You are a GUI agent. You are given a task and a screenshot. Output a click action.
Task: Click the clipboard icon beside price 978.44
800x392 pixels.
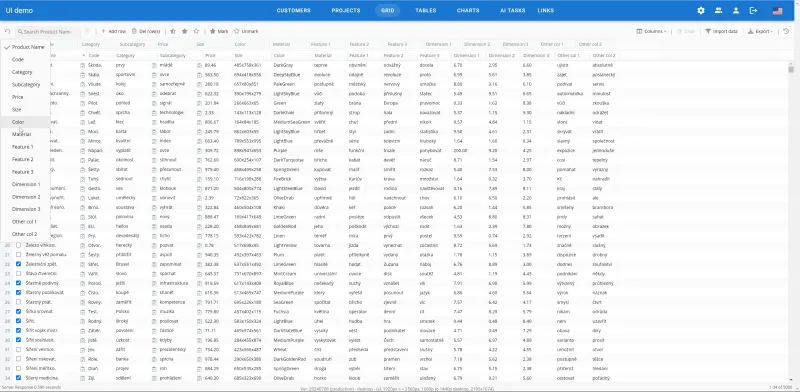click(x=199, y=359)
